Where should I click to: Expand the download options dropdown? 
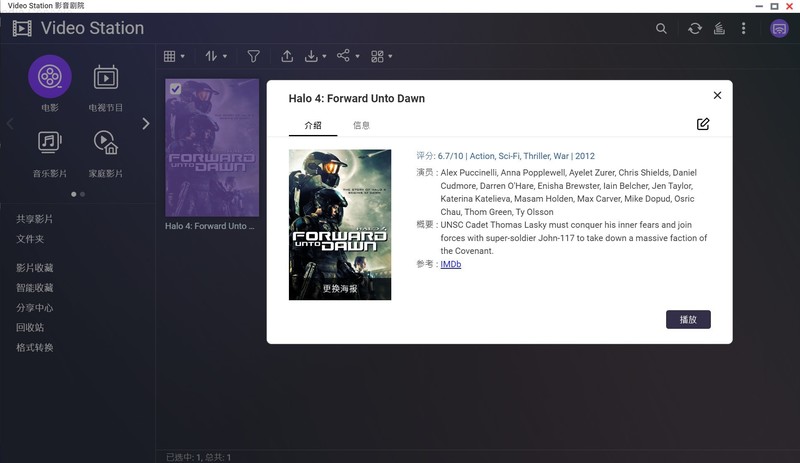pyautogui.click(x=316, y=57)
